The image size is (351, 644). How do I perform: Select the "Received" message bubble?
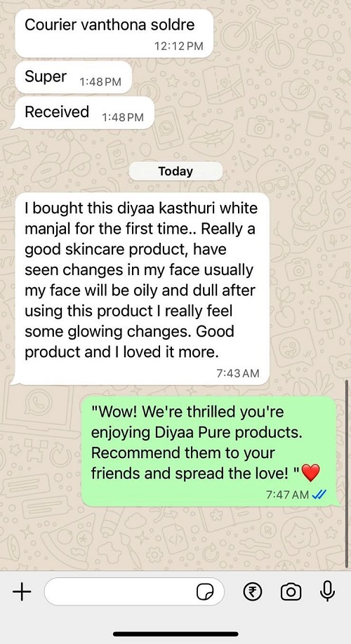[x=82, y=112]
